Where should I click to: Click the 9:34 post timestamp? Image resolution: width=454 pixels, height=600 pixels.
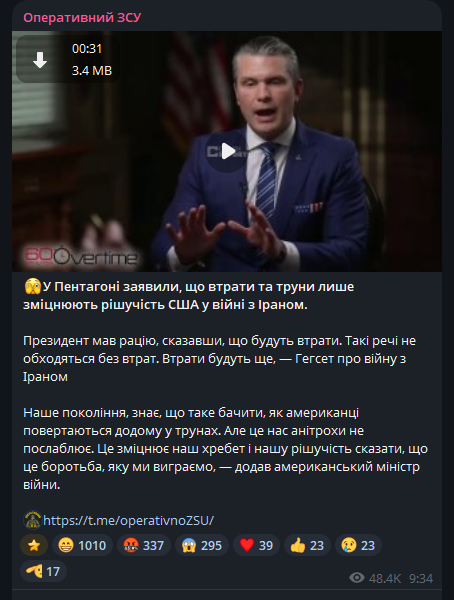pos(421,578)
